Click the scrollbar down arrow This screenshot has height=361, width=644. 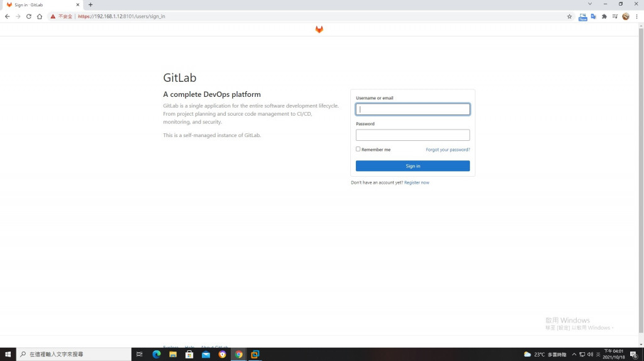pos(641,345)
